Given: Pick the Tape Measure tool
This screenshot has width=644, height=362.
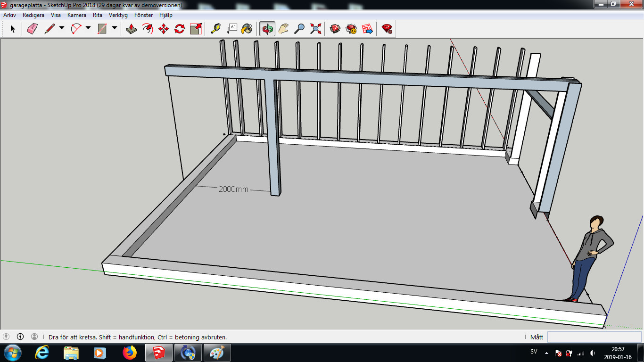Looking at the screenshot, I should (x=215, y=29).
